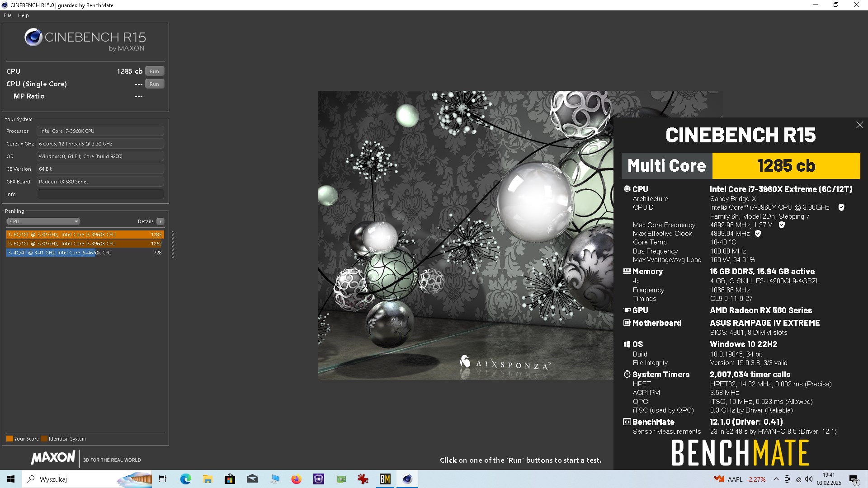
Task: Open the network status tray icon
Action: pyautogui.click(x=798, y=479)
